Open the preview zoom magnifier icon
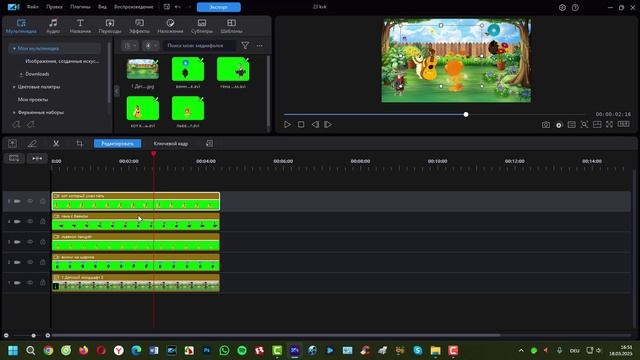Screen dimensions: 640x360 coord(584,125)
